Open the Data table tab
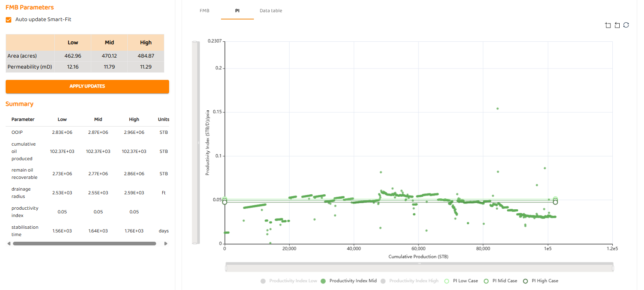 point(271,11)
